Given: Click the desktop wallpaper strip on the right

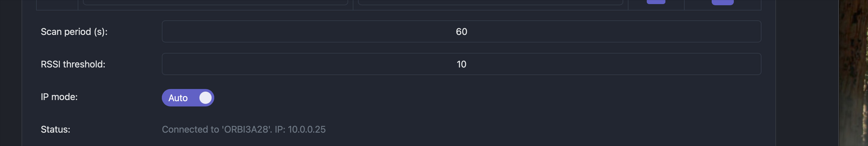Looking at the screenshot, I should click(x=853, y=73).
